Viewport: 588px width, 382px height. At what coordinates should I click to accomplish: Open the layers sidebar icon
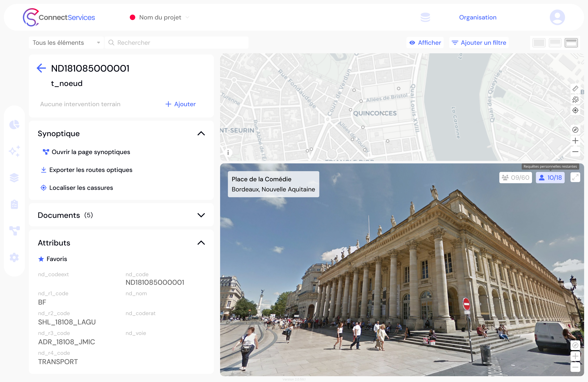tap(14, 178)
